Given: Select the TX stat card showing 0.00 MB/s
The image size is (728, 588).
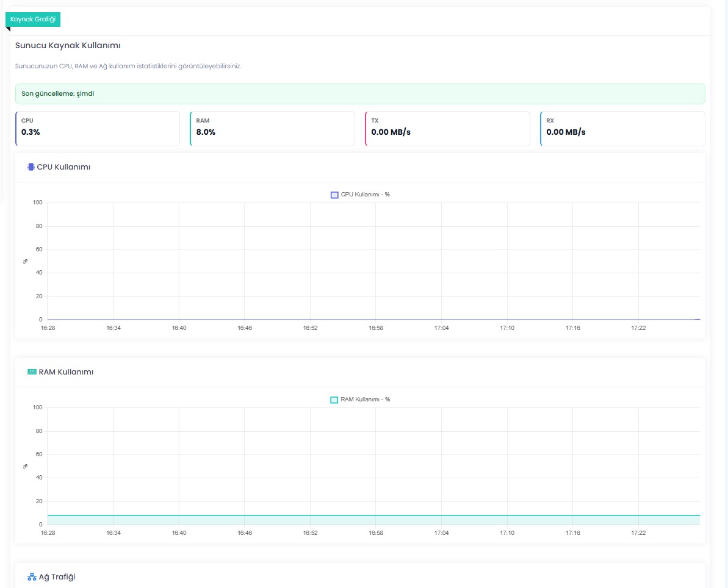Looking at the screenshot, I should 447,129.
